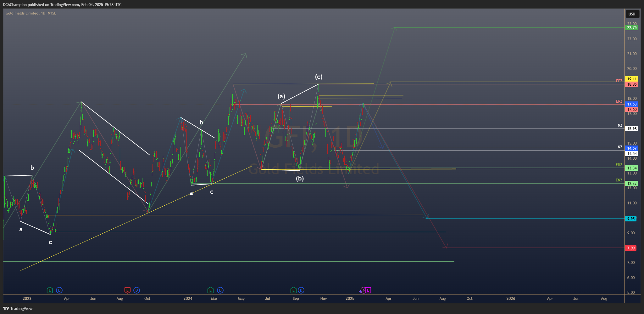This screenshot has height=314, width=644.
Task: Click 2024 on the time axis
Action: click(188, 299)
